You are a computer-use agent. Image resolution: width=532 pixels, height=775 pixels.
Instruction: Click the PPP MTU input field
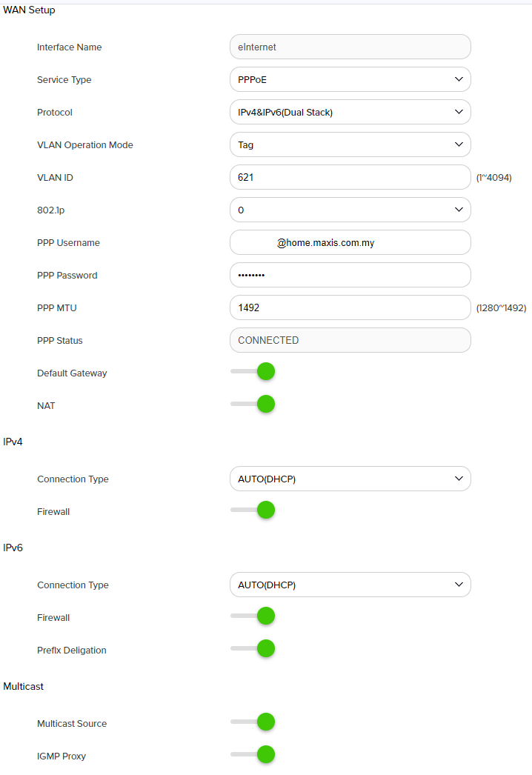(350, 307)
